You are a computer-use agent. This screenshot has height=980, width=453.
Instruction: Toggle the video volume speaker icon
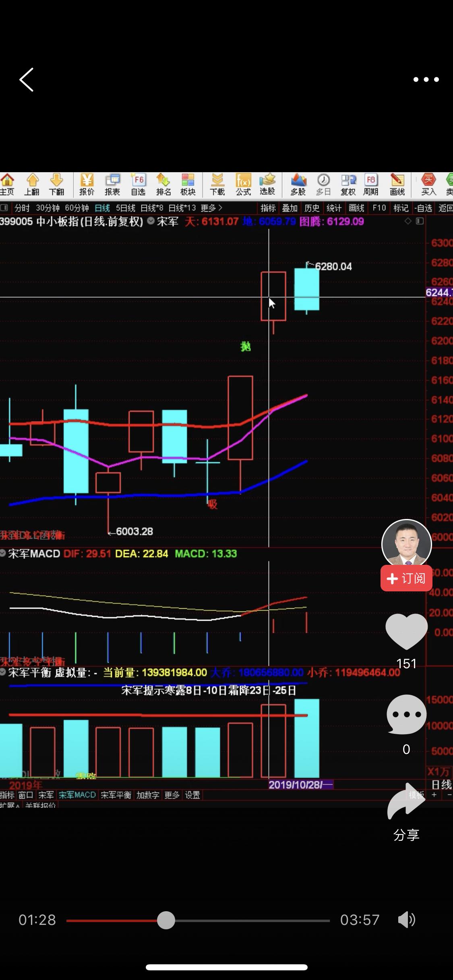click(x=406, y=920)
